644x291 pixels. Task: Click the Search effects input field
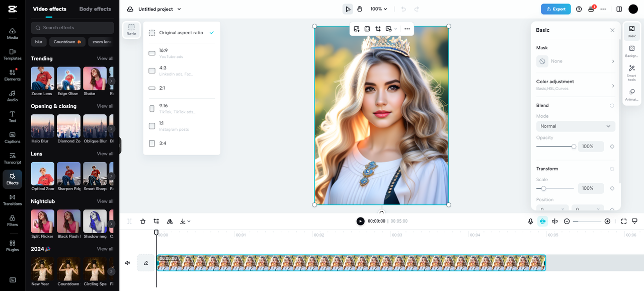pos(72,28)
